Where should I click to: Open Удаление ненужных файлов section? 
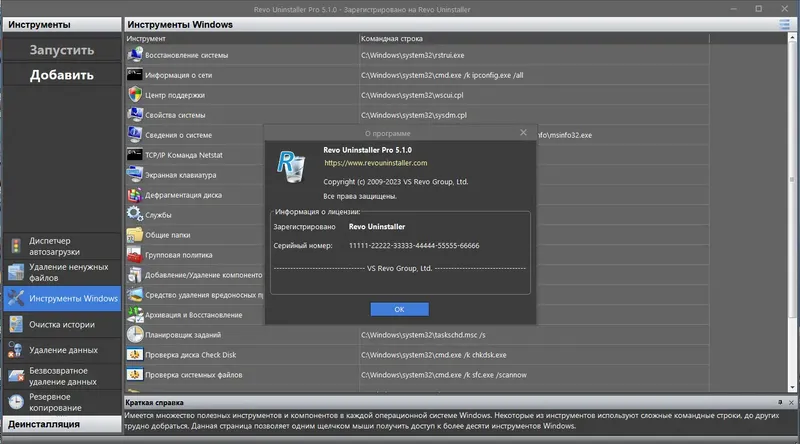pyautogui.click(x=62, y=272)
